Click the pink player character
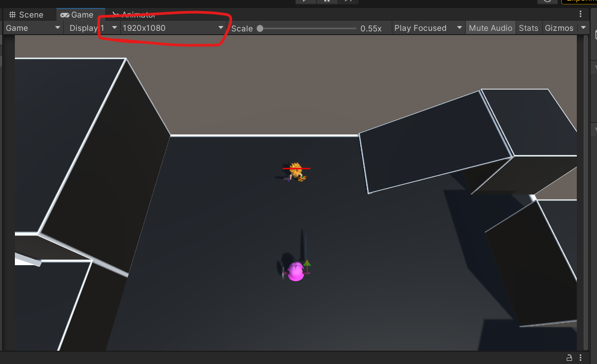This screenshot has height=364, width=597. (296, 271)
